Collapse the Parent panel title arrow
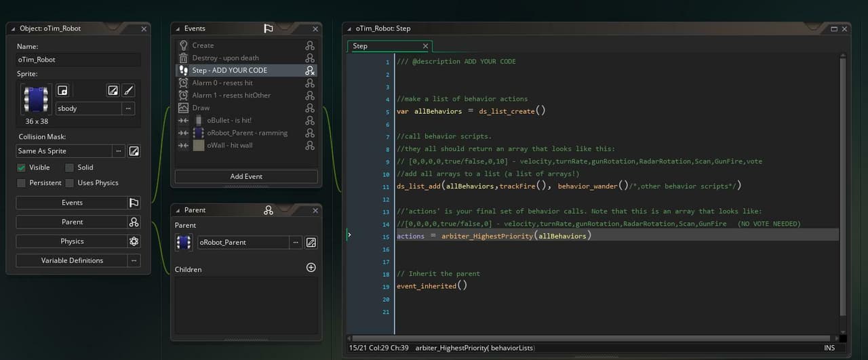Image resolution: width=868 pixels, height=360 pixels. point(178,210)
